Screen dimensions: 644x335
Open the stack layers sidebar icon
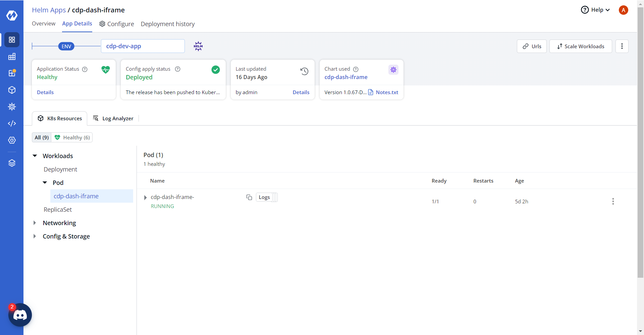pyautogui.click(x=12, y=163)
